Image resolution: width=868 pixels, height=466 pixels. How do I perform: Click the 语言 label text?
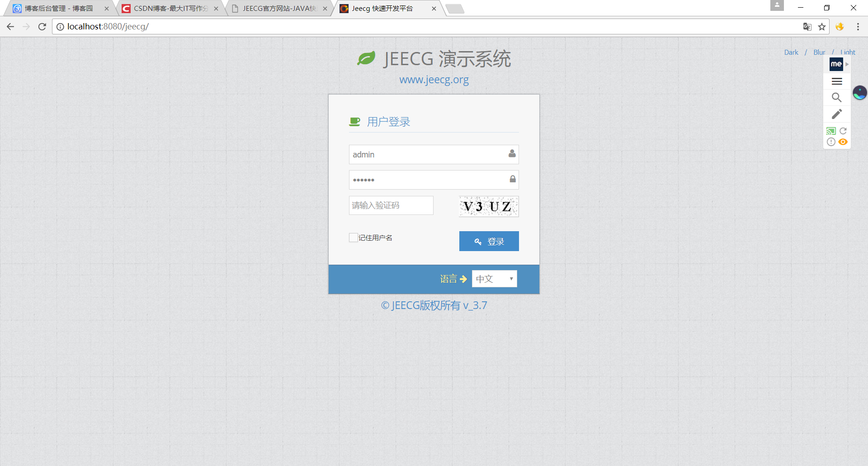[448, 279]
